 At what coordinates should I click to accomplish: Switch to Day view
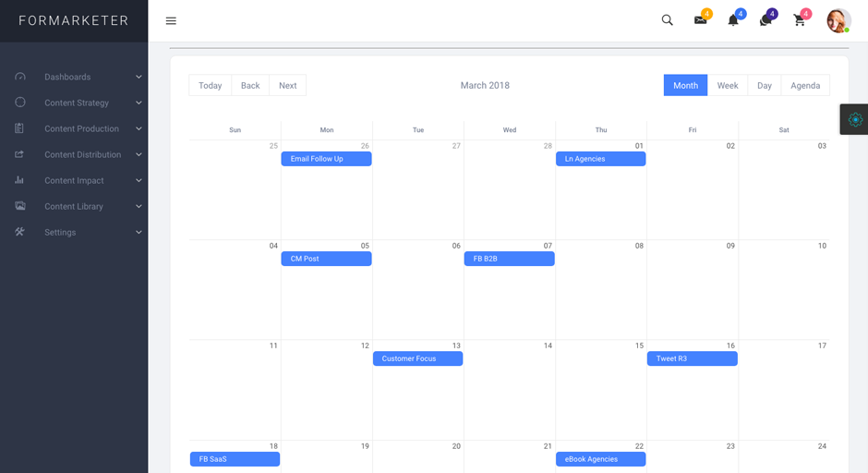click(765, 85)
